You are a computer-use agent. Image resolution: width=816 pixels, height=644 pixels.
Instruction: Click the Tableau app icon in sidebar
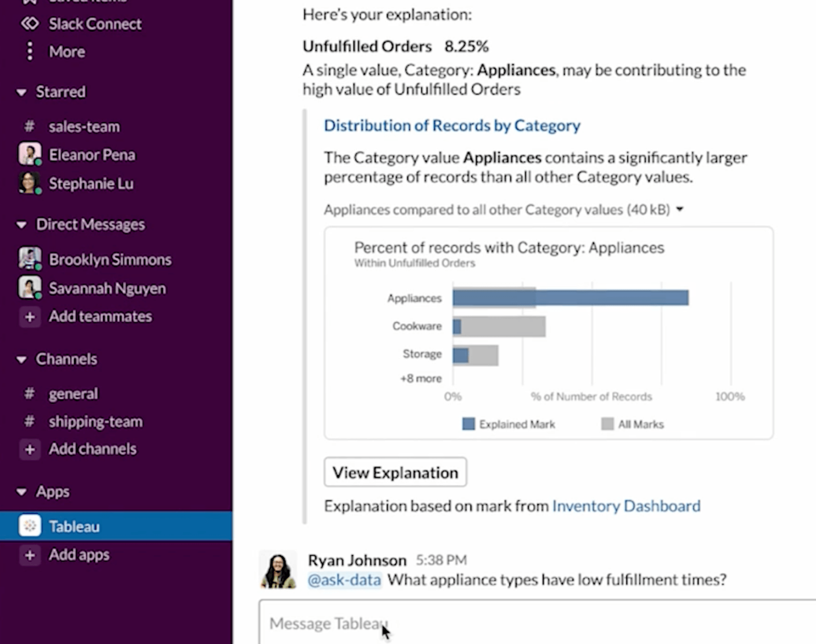(30, 526)
